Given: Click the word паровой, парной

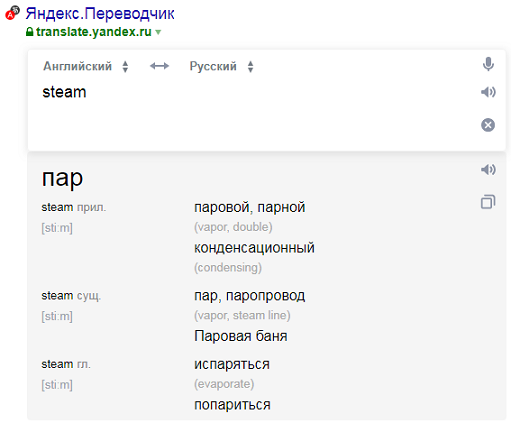Looking at the screenshot, I should pos(249,207).
